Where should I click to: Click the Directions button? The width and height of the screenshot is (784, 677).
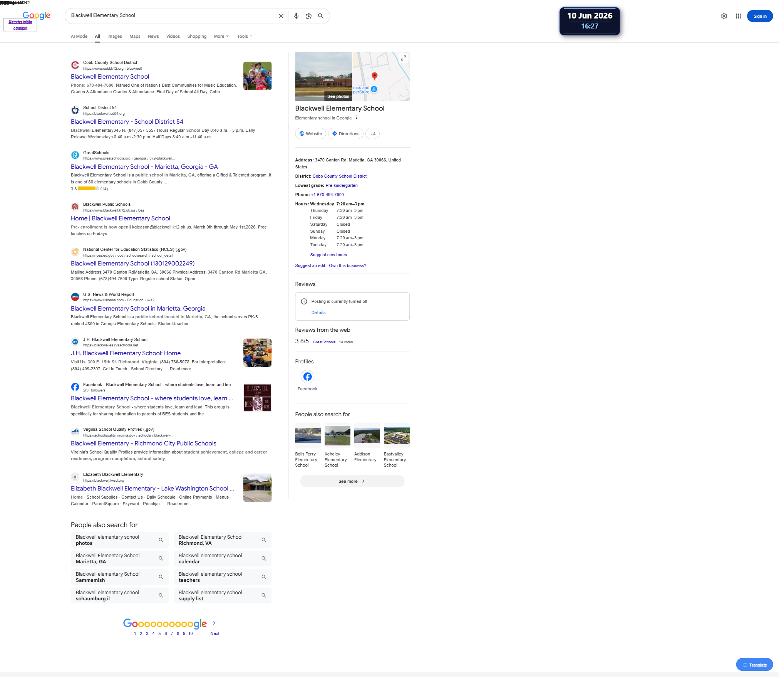point(346,134)
